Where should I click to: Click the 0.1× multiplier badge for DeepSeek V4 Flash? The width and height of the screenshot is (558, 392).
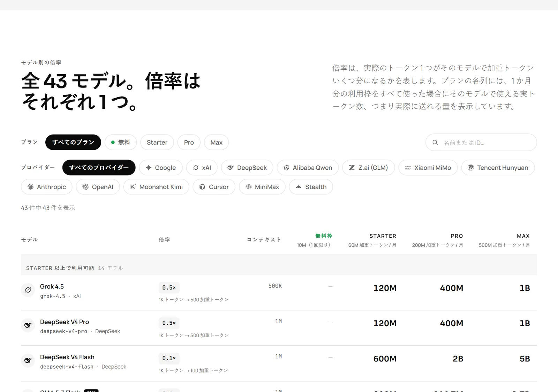click(169, 358)
